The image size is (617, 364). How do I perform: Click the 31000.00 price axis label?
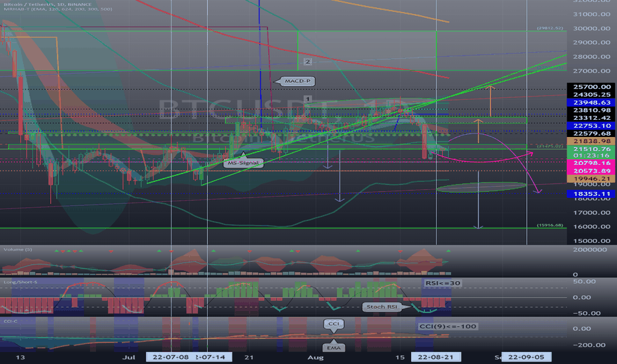click(592, 14)
